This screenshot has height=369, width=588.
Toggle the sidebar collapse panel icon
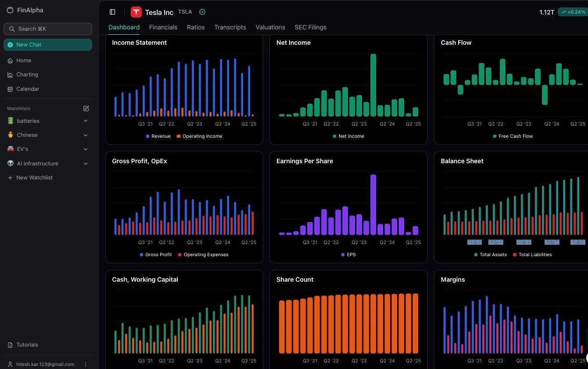click(112, 12)
